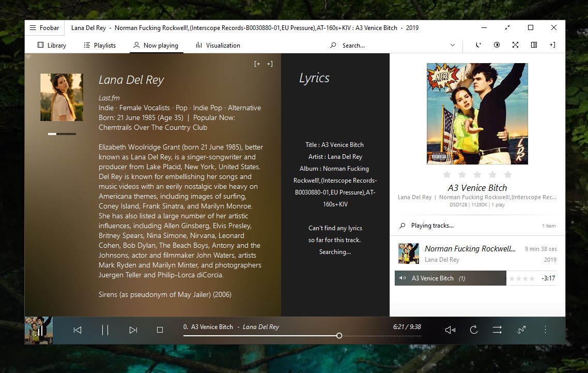
Task: Click the Lana Del Rey artist link under track title
Action: pyautogui.click(x=414, y=197)
